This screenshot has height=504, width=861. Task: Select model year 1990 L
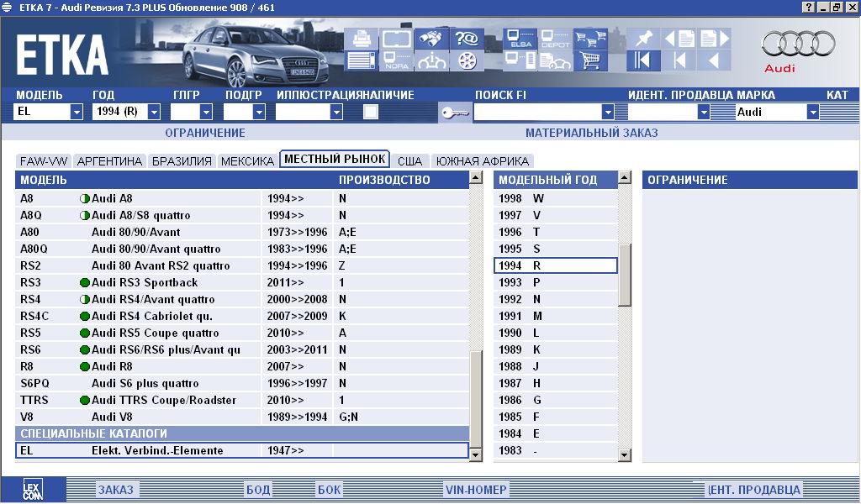[556, 333]
